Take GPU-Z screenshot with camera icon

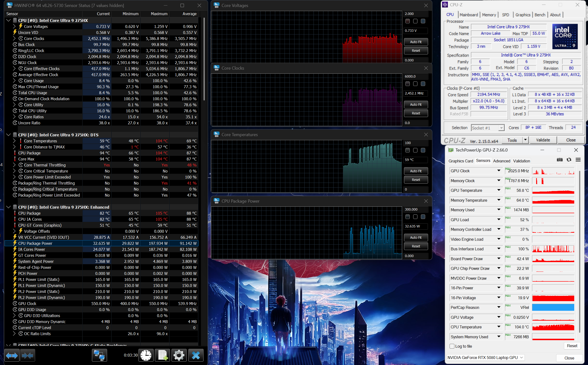(x=560, y=160)
